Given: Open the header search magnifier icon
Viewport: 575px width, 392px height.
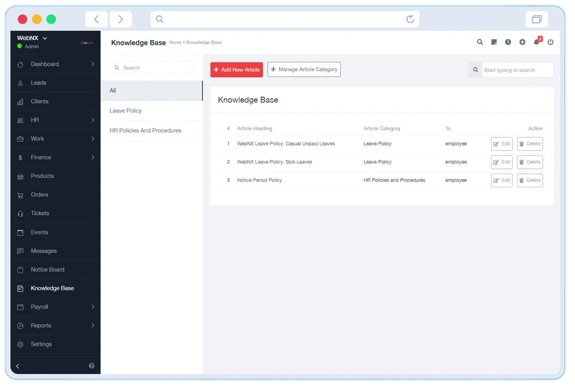Looking at the screenshot, I should (x=480, y=42).
